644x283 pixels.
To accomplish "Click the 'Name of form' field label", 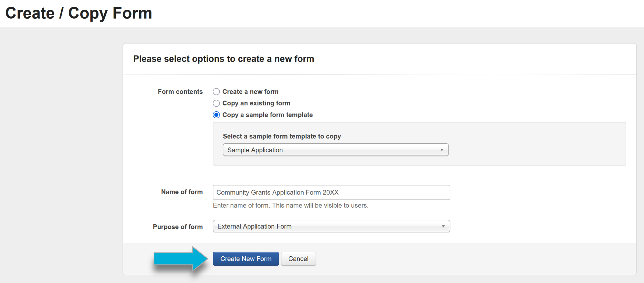I will click(x=182, y=192).
